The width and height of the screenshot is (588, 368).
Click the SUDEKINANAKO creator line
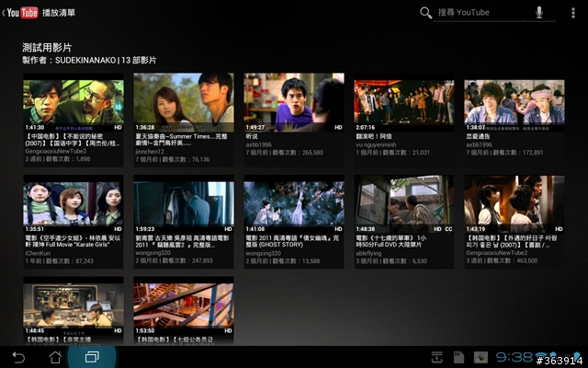tap(89, 60)
